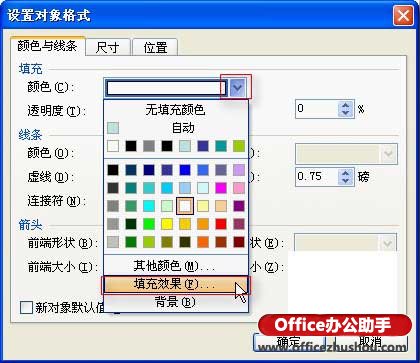Screen dimensions: 420x363
Task: Increase the 0.75 磅 weight spinner
Action: click(346, 173)
